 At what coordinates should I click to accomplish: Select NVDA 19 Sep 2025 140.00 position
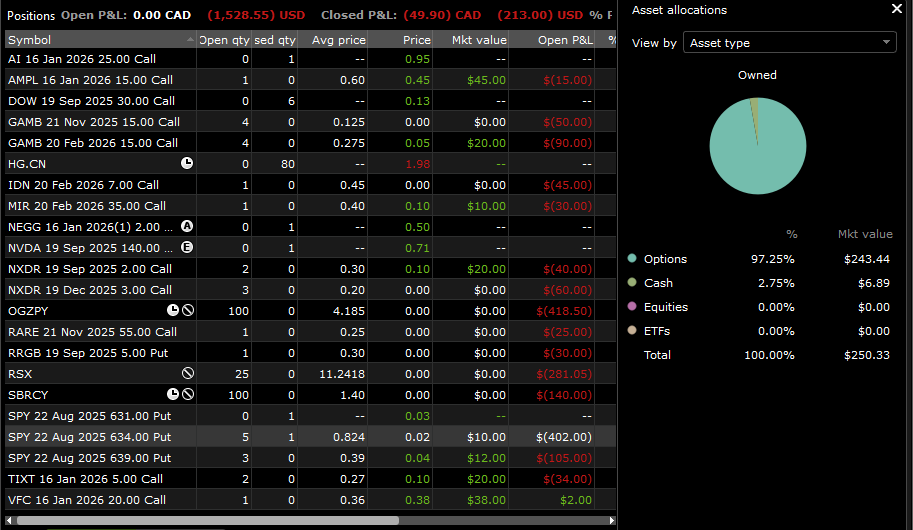point(90,248)
